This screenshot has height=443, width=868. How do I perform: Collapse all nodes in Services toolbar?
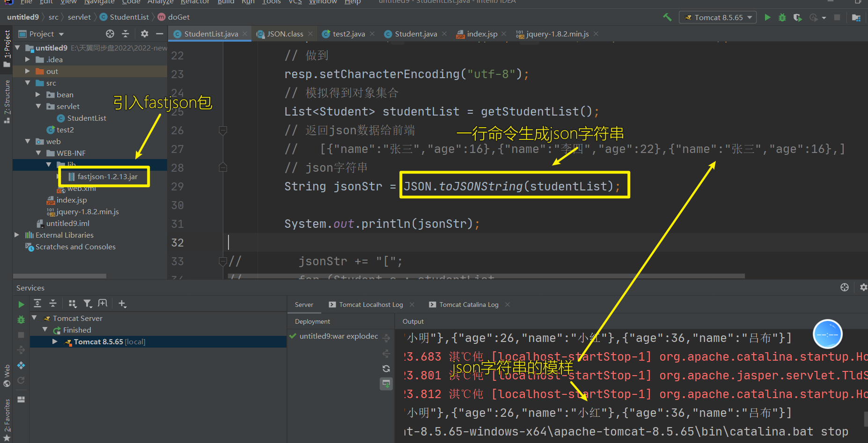[x=53, y=304]
